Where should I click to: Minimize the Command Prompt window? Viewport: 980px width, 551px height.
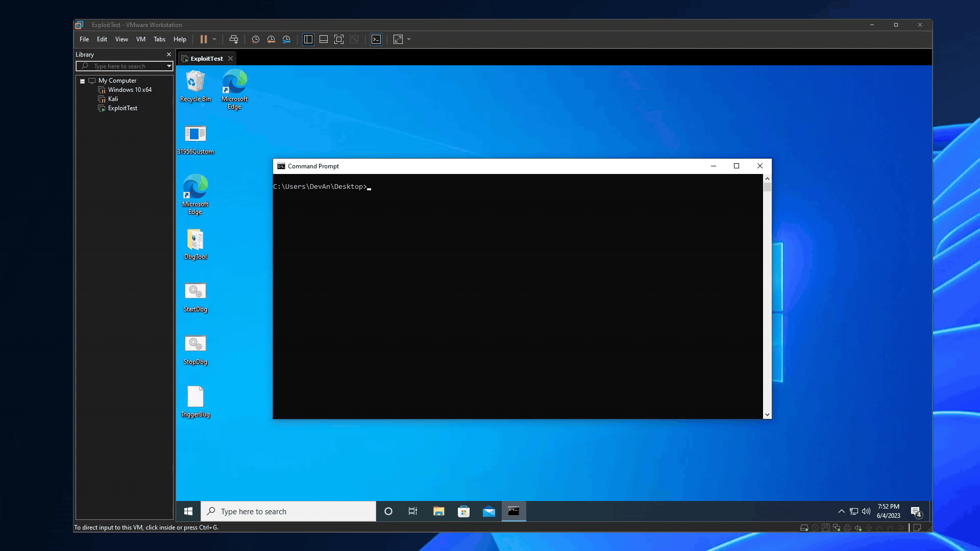714,166
